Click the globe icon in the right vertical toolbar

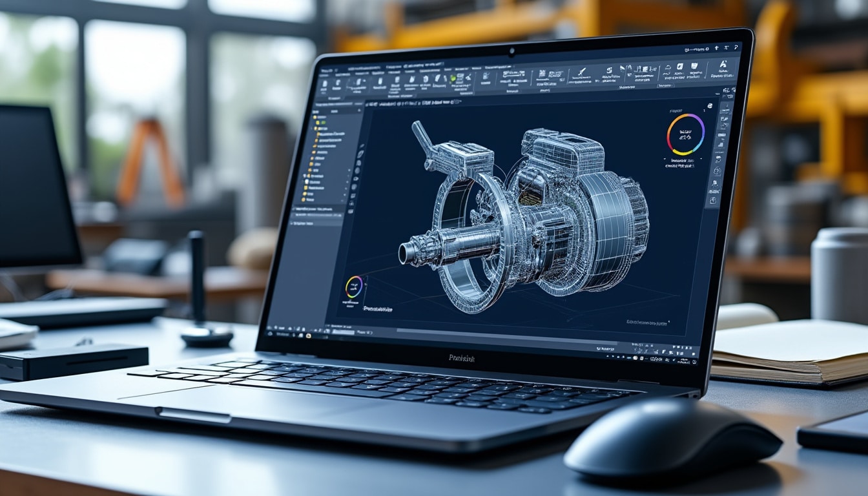(716, 170)
